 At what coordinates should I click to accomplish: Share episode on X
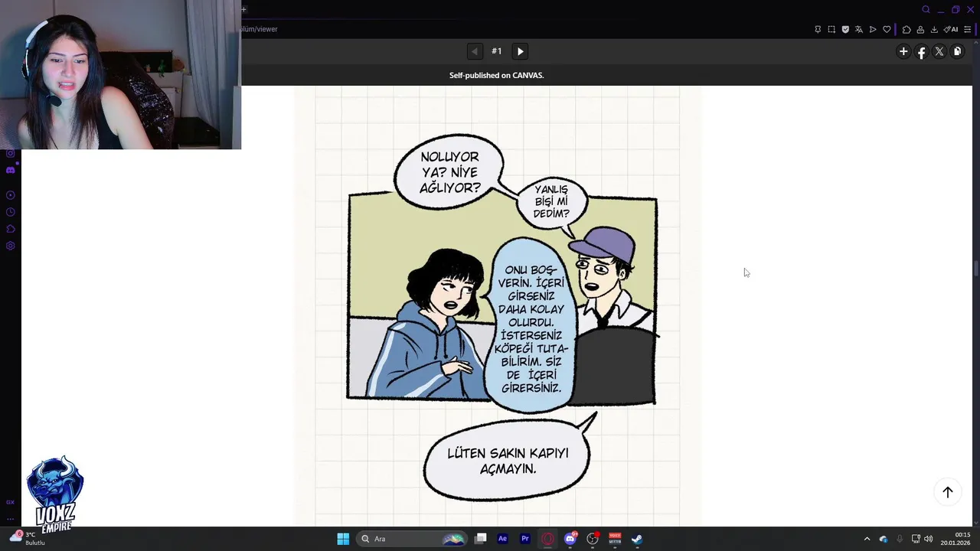939,51
